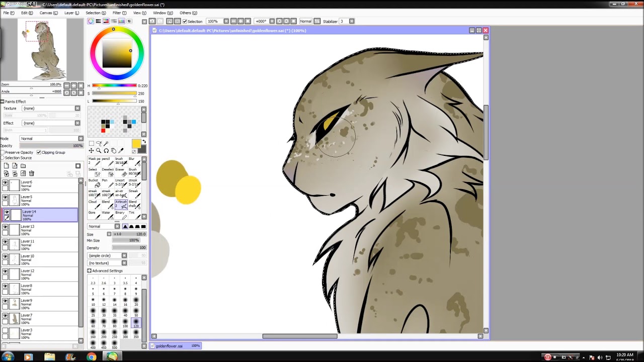The width and height of the screenshot is (644, 362).
Task: Choose the Bucket fill tool
Action: click(x=94, y=183)
